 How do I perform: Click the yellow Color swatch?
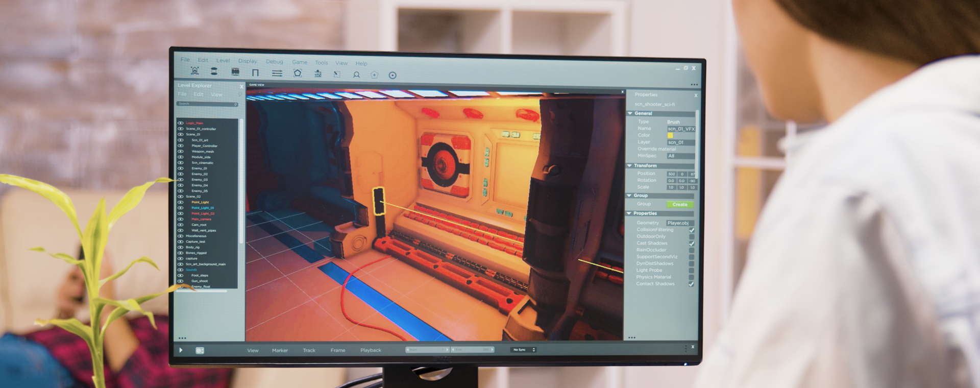[x=670, y=136]
